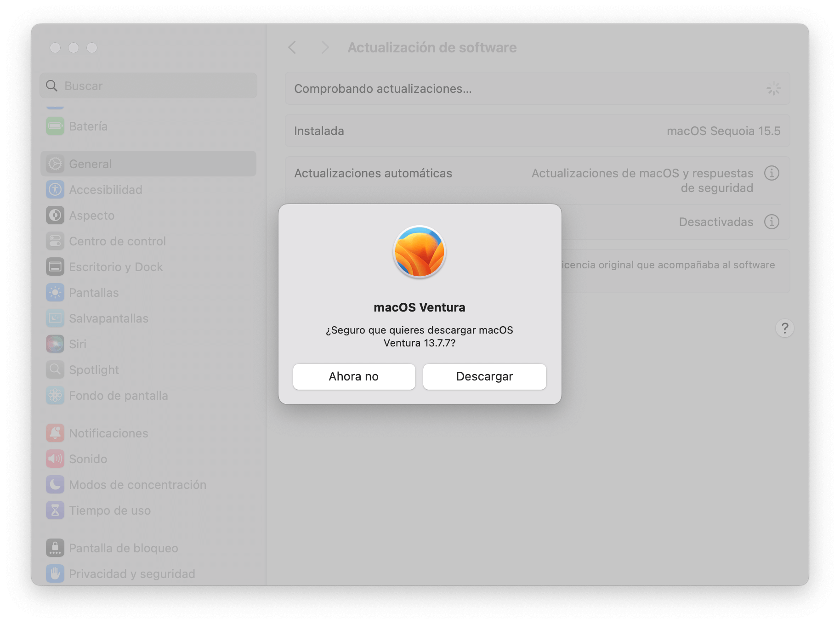Open the Modos de concentración moon icon
Viewport: 840px width, 624px height.
point(55,484)
